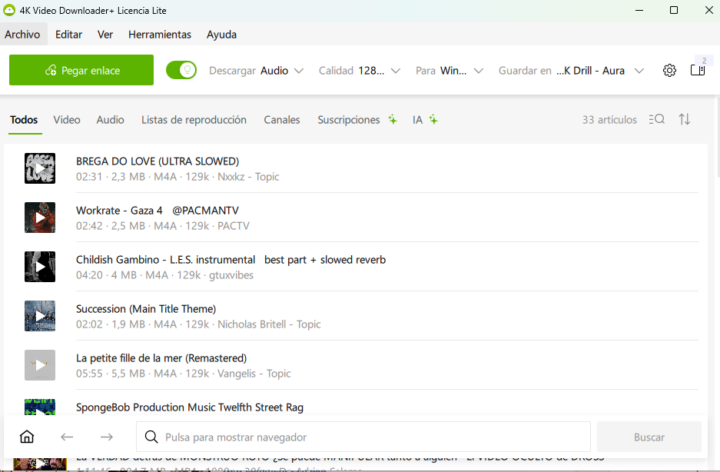Click the 33 artículos count label

click(x=609, y=120)
